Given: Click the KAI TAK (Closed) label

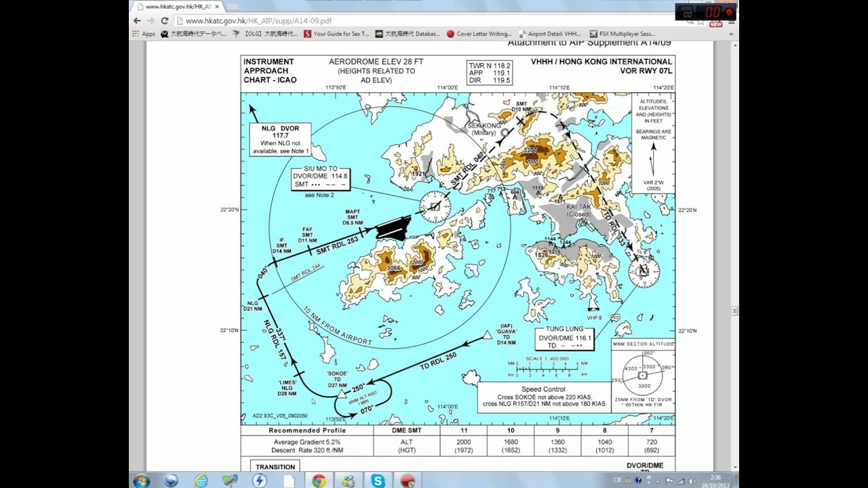Looking at the screenshot, I should pyautogui.click(x=578, y=210).
